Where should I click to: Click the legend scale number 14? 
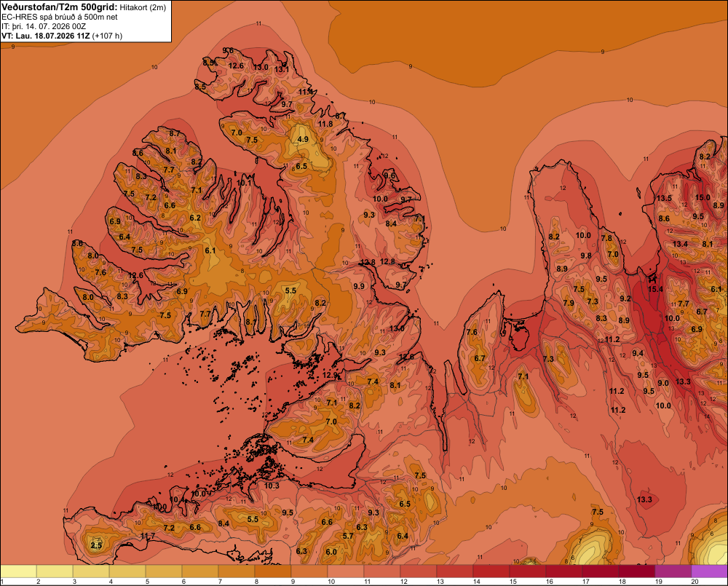[x=476, y=582]
